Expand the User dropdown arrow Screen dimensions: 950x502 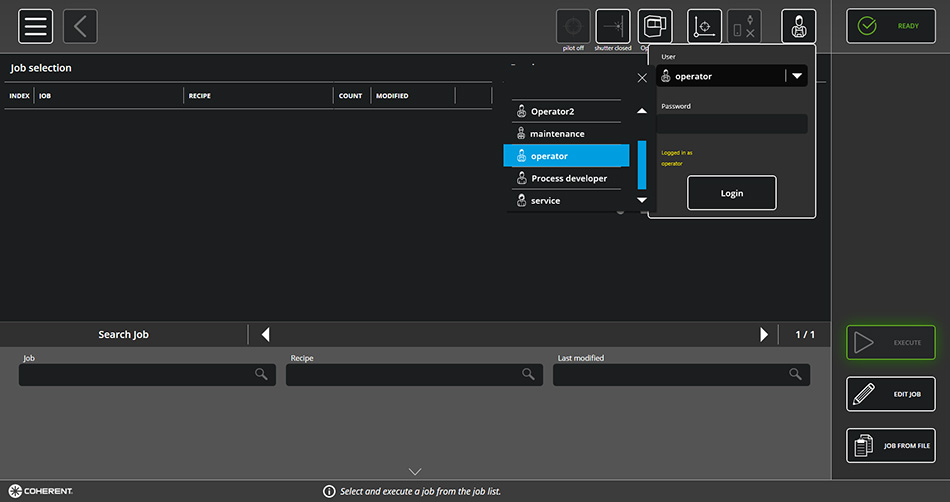796,76
